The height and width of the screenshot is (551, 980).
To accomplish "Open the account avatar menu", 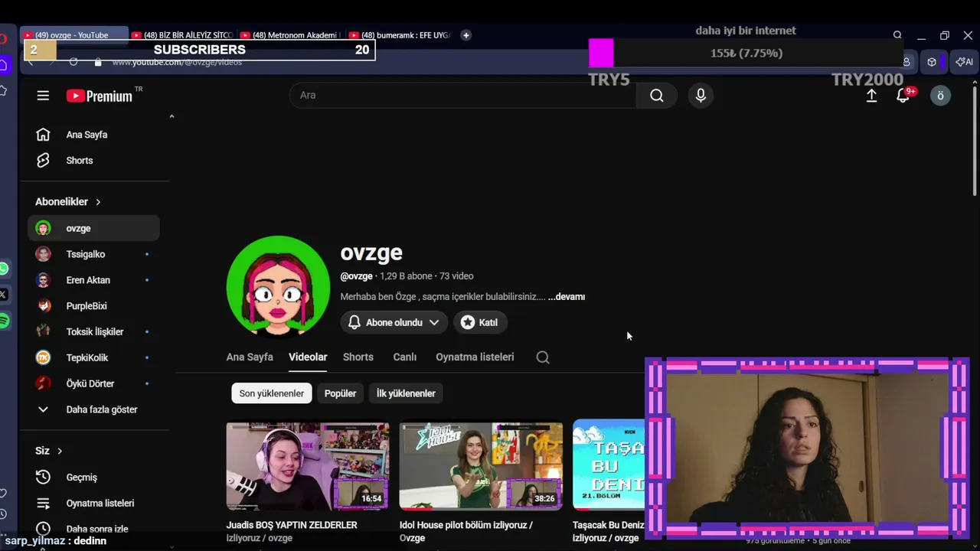I will [940, 96].
